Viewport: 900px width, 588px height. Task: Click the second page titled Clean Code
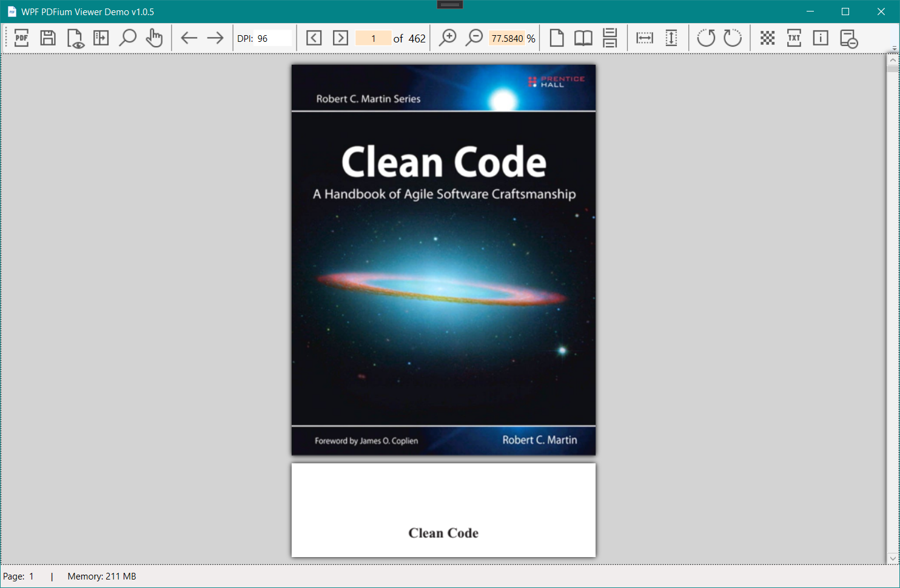click(443, 510)
